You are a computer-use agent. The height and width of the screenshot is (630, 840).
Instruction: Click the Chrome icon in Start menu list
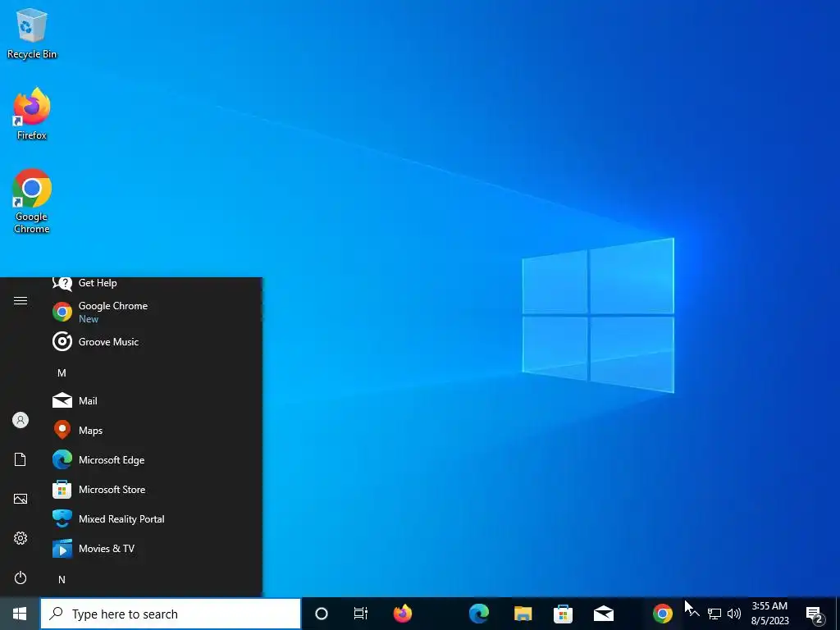62,312
